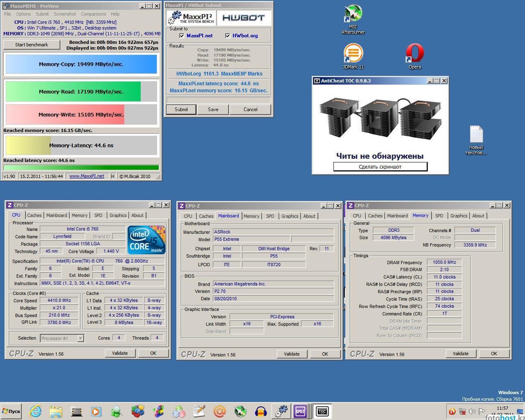Image resolution: width=525 pixels, height=420 pixels.
Task: Switch to MaxxMEM gear taskbar button
Action: 281,411
